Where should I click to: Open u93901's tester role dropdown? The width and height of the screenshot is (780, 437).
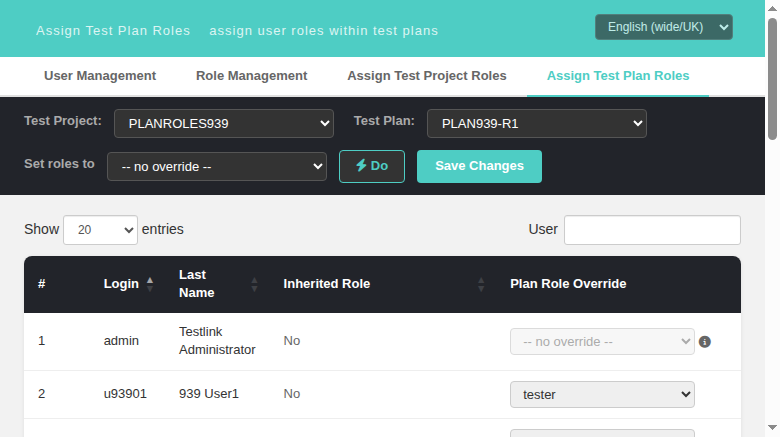602,394
